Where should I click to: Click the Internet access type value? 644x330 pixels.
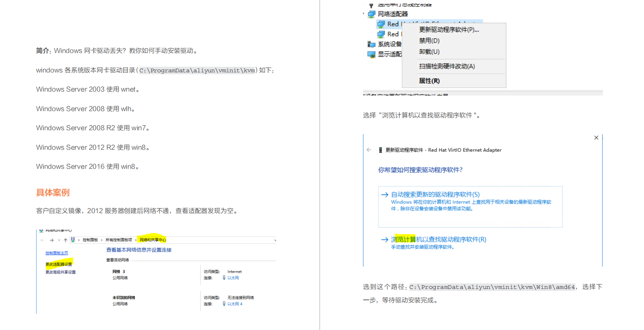coord(234,271)
